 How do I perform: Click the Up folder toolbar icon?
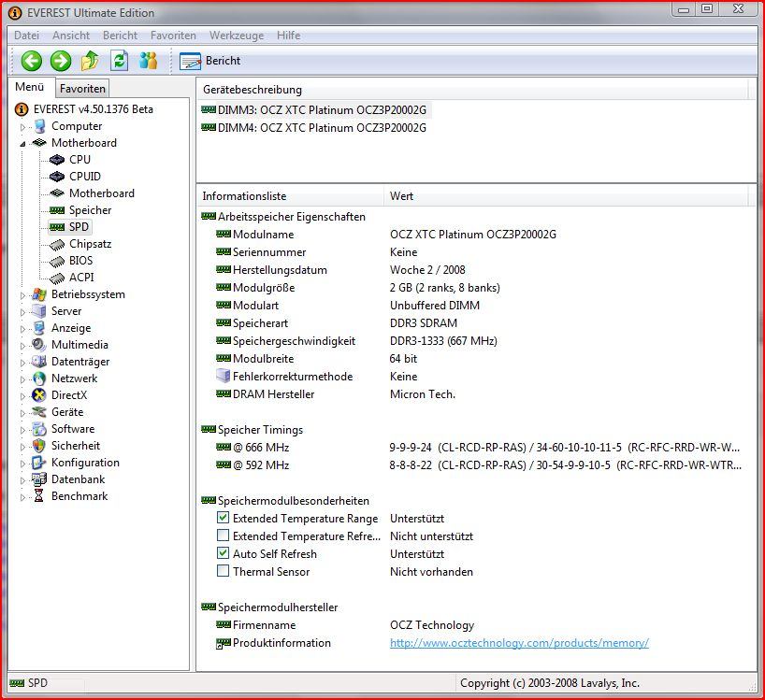pos(90,61)
